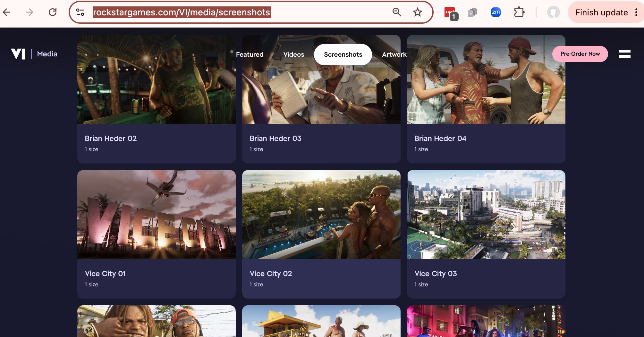Click "1 size" under Vice City 02
Screen dimensions: 644x337
pyautogui.click(x=256, y=284)
